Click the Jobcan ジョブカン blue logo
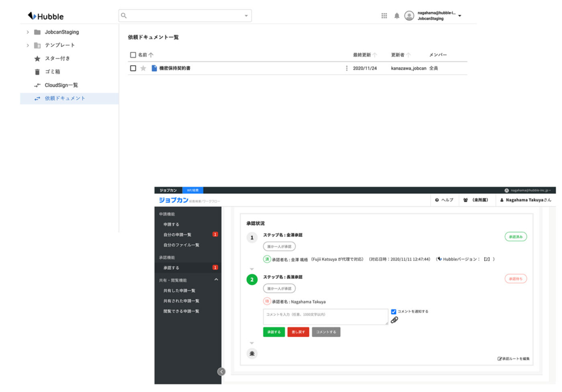Screen dimensions: 562x392 [x=173, y=200]
